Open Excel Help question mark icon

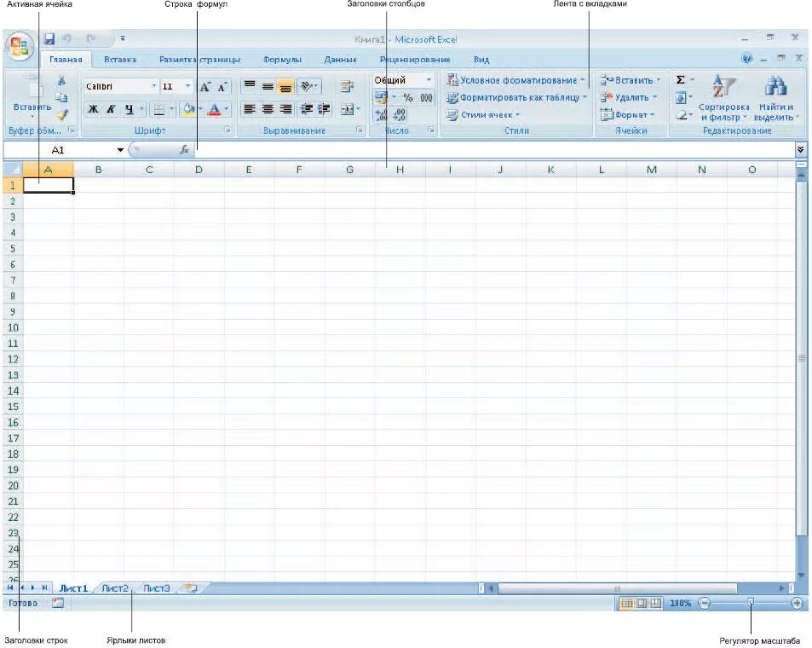(746, 59)
